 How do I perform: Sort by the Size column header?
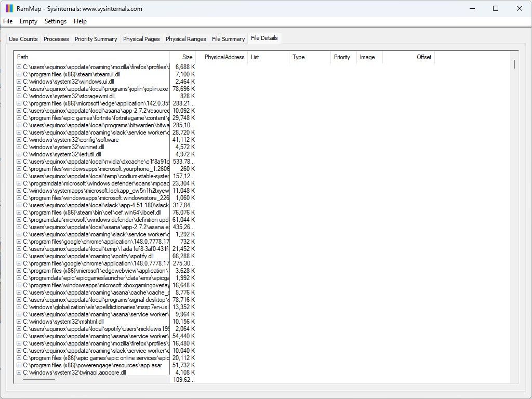coord(182,57)
